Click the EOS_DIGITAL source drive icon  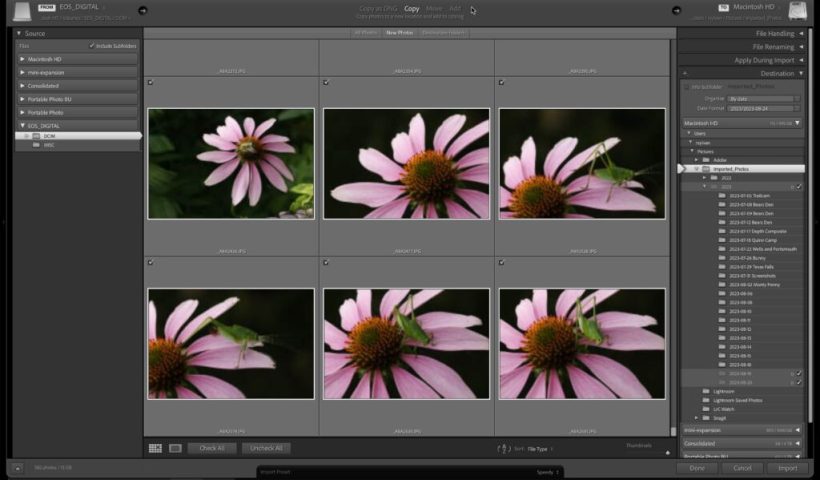click(x=22, y=10)
